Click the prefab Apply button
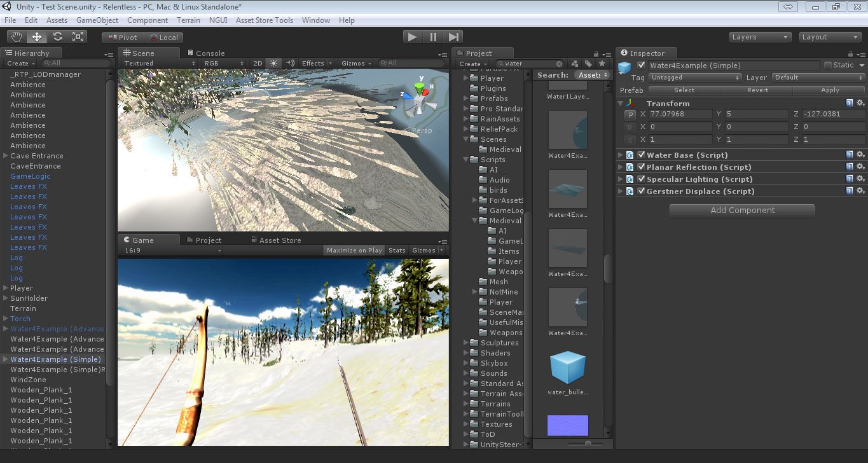Screen dimensions: 868x463 pos(830,90)
